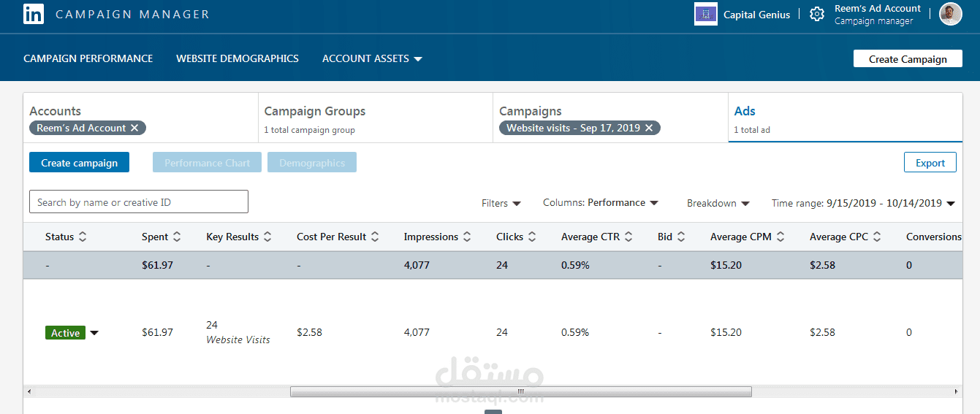This screenshot has width=980, height=414.
Task: Open the Website Demographics page
Action: tap(238, 58)
